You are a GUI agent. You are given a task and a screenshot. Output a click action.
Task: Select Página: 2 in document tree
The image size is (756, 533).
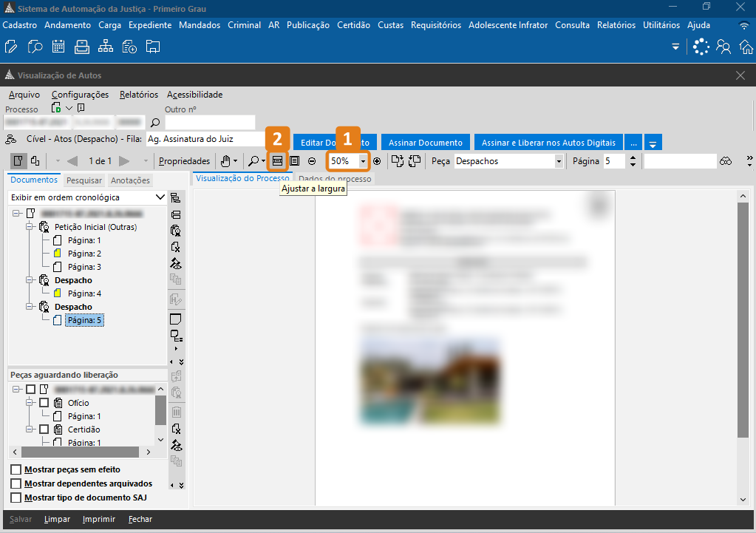(84, 254)
